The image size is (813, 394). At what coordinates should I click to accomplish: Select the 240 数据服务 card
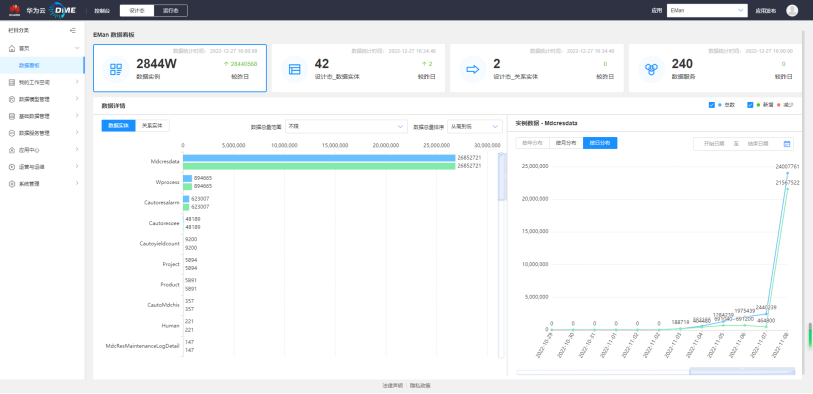[715, 68]
